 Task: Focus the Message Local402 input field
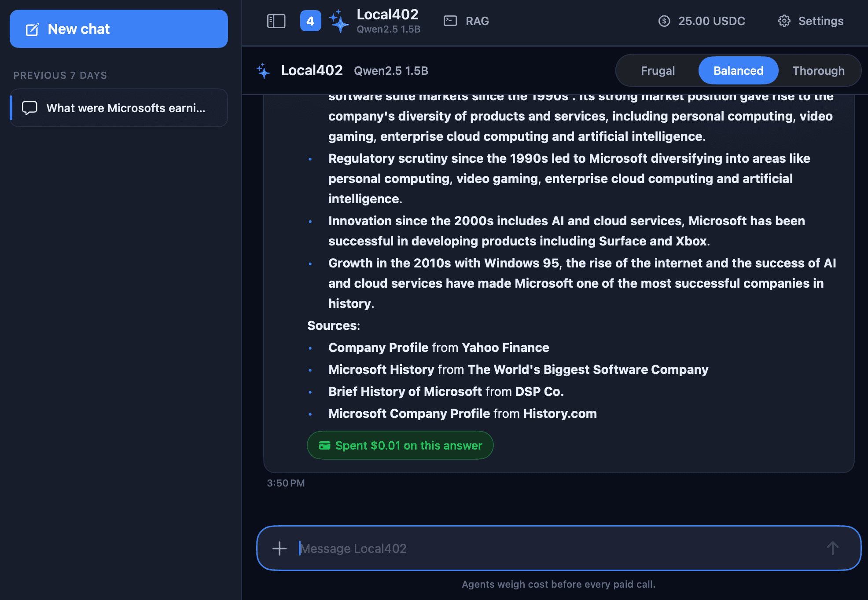click(558, 548)
